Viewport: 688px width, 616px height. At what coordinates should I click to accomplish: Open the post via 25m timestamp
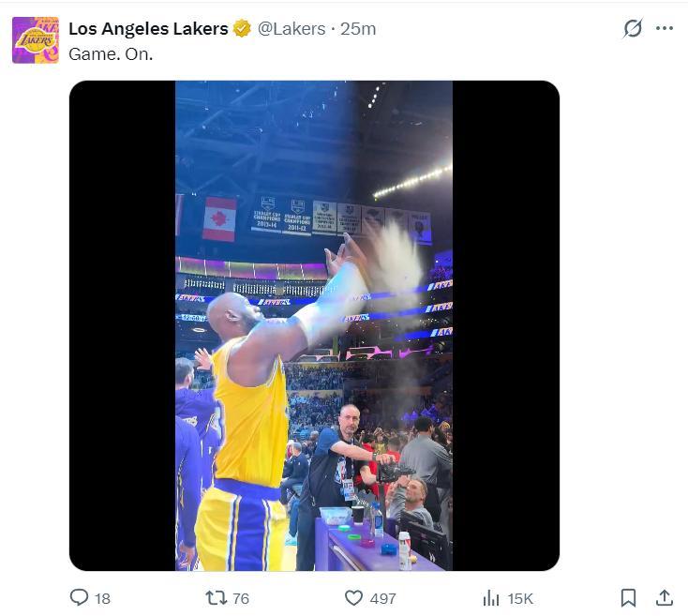[358, 29]
